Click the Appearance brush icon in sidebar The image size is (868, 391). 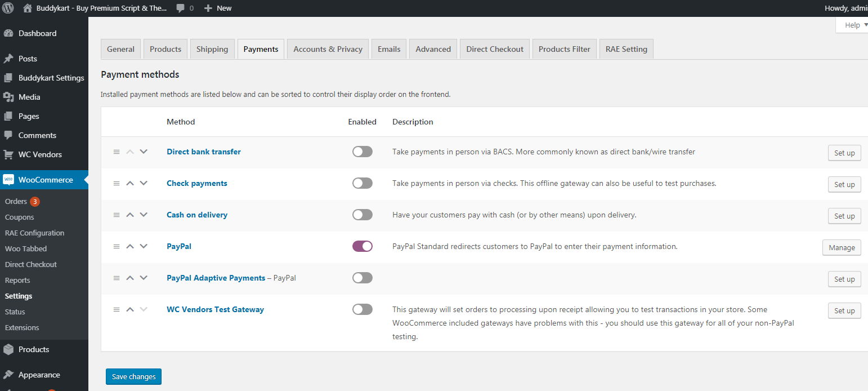[x=8, y=375]
